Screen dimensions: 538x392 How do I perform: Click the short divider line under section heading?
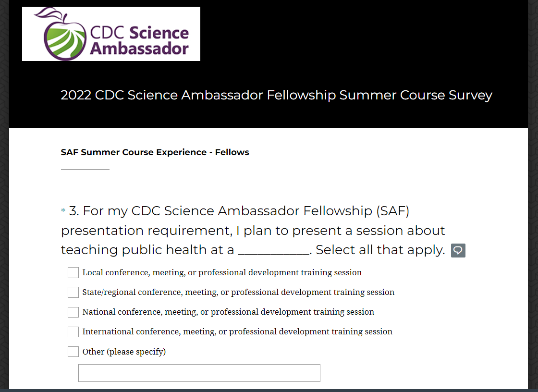click(85, 170)
